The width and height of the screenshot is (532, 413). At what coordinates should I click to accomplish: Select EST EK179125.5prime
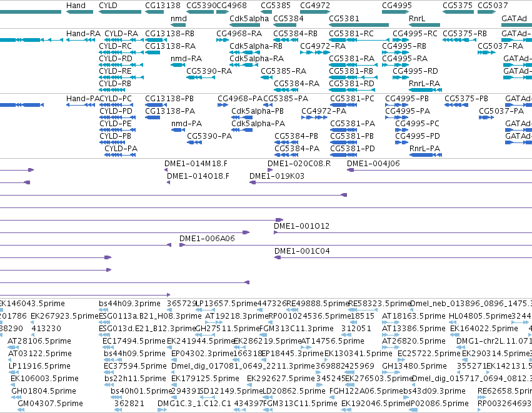pyautogui.click(x=205, y=379)
